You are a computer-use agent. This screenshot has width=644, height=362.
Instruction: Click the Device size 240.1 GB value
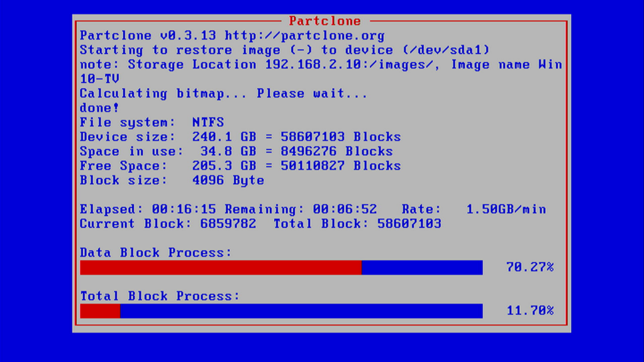216,137
